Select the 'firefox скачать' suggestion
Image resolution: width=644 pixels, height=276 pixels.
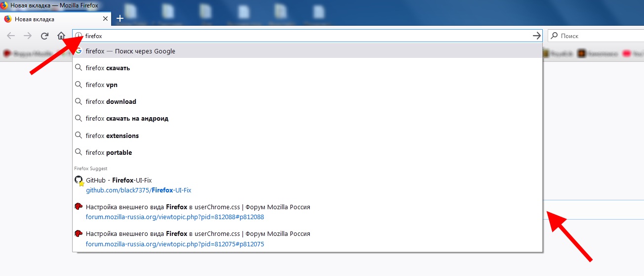pos(307,68)
